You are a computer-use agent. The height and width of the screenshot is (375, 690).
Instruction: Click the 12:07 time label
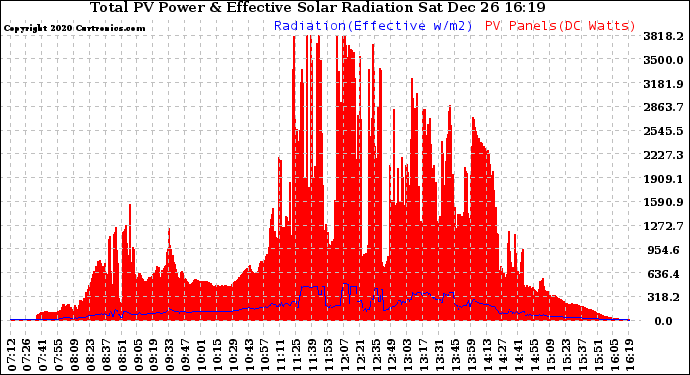[x=344, y=355]
